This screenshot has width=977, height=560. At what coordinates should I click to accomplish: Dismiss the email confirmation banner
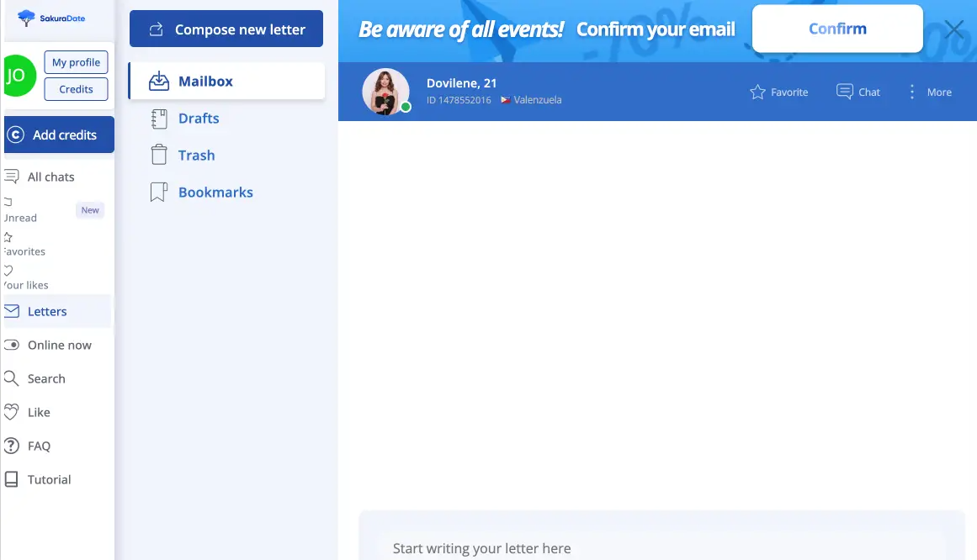(x=953, y=29)
